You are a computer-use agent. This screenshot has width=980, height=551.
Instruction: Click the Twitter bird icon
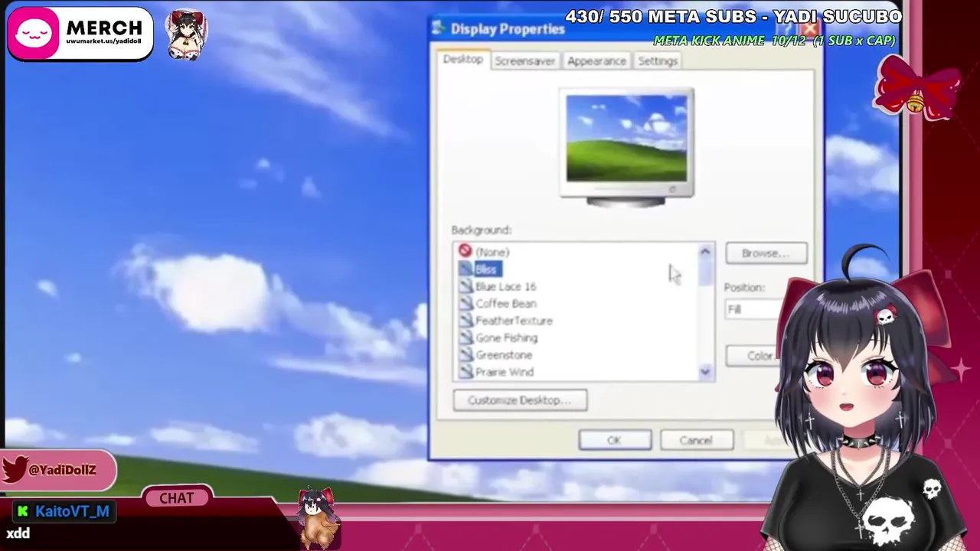click(x=14, y=469)
